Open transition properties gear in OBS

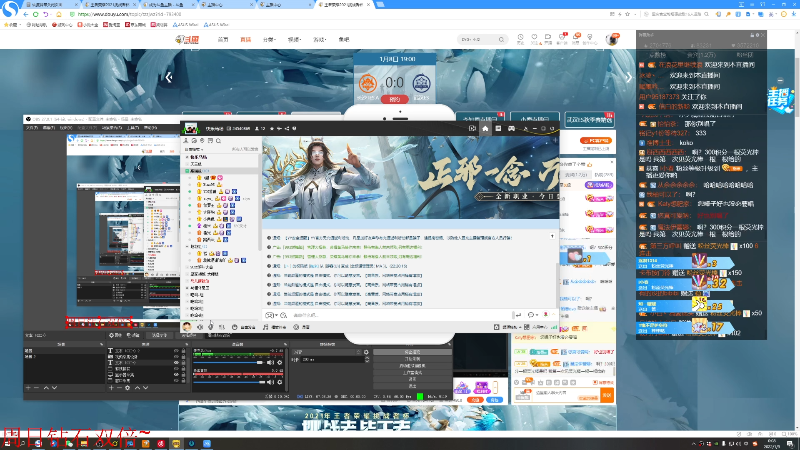tap(366, 352)
